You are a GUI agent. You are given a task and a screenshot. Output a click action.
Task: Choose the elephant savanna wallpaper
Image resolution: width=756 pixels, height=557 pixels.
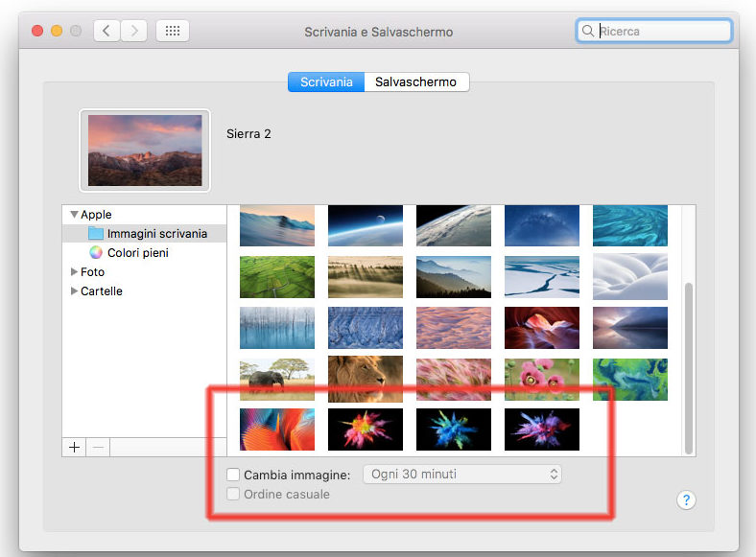pyautogui.click(x=277, y=380)
